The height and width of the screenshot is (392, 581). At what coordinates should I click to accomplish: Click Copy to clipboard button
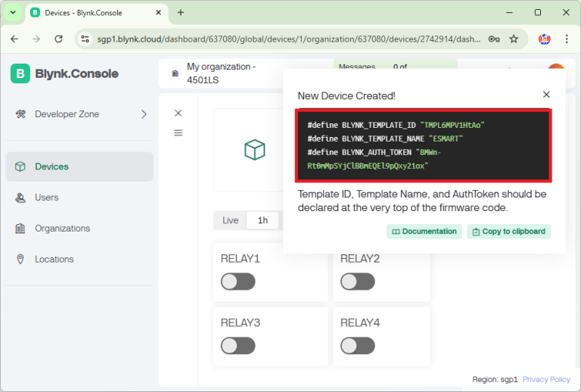pyautogui.click(x=508, y=232)
